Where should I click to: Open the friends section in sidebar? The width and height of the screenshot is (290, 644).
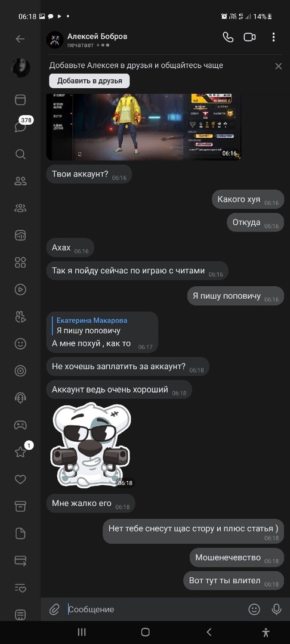pyautogui.click(x=20, y=181)
